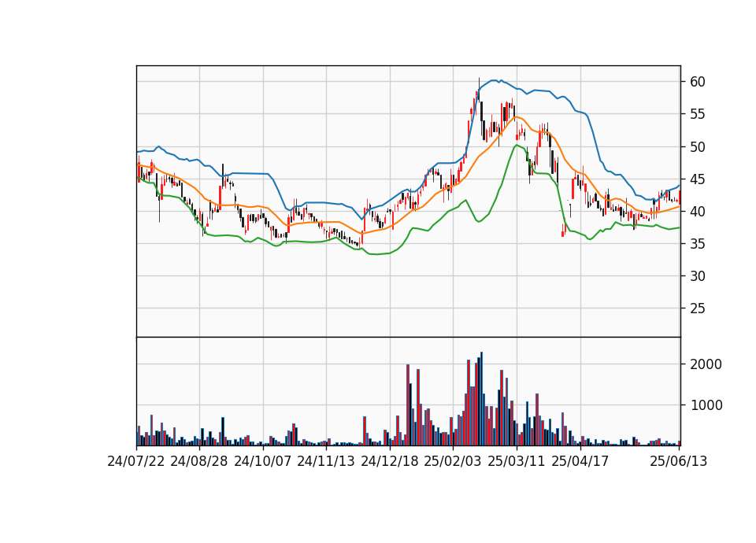
Task: Select the 25/04/17 date label
Action: tap(580, 461)
